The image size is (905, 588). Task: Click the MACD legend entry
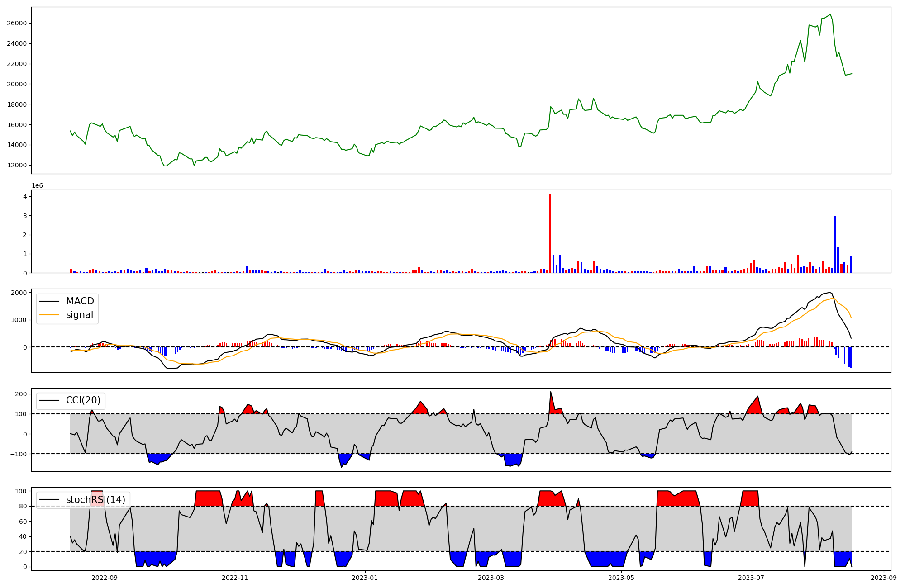pyautogui.click(x=80, y=301)
